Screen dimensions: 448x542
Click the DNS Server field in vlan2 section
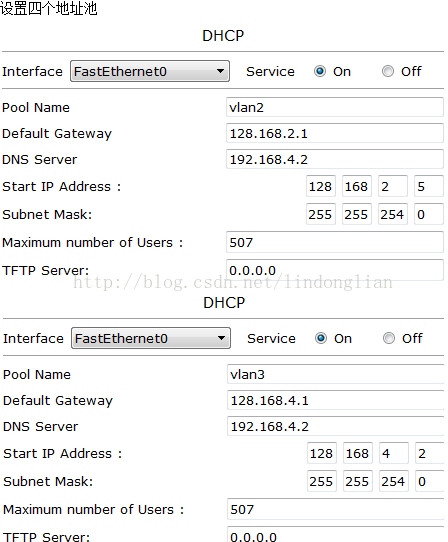[335, 159]
